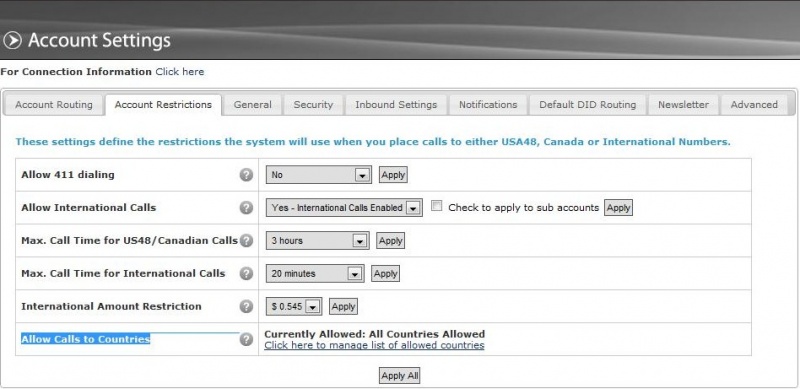Apply the US48/Canadian max call time
Screen dimensions: 800x389
coord(390,240)
